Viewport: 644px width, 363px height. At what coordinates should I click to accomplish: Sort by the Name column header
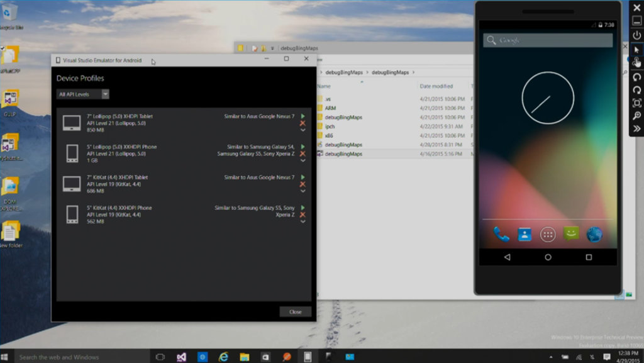[323, 86]
